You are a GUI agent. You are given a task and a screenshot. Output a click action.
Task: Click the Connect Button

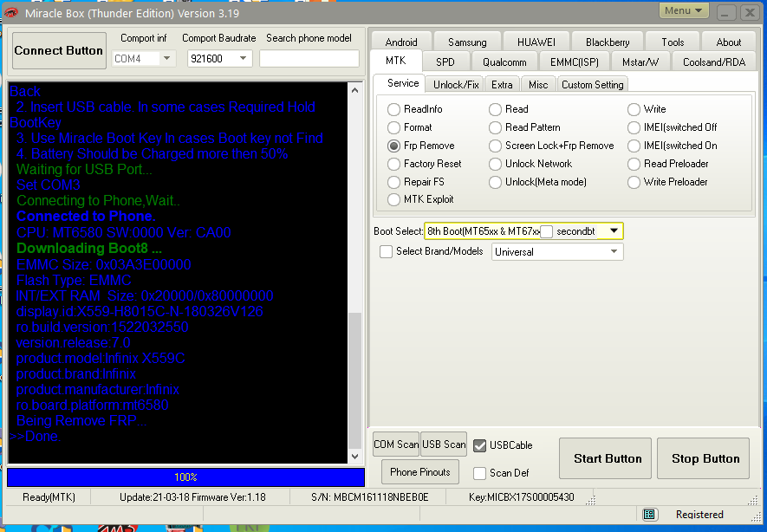[x=59, y=51]
